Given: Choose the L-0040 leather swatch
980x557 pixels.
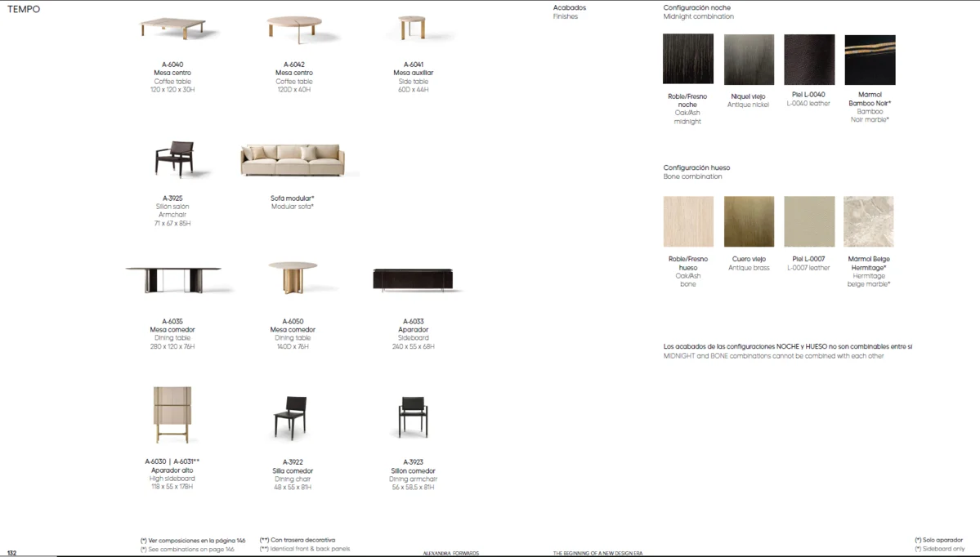Looking at the screenshot, I should [809, 60].
